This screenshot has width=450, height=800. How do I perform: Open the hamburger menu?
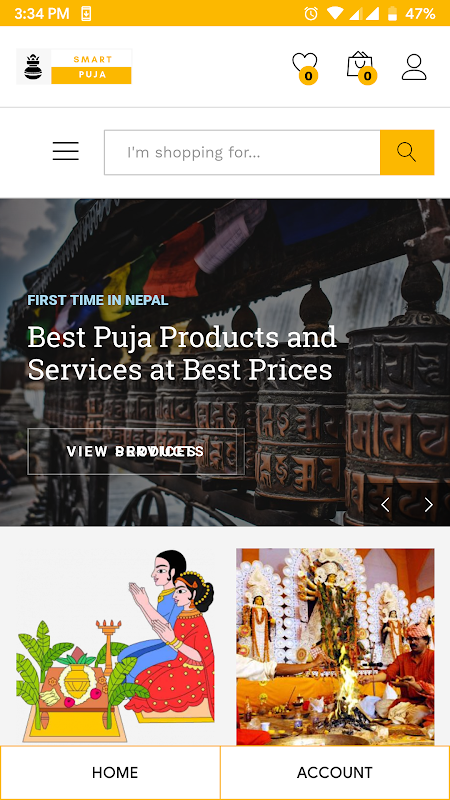(x=66, y=151)
